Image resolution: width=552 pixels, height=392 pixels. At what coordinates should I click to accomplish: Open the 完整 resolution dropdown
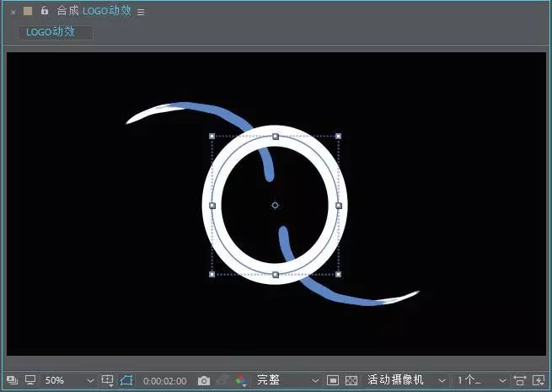click(287, 380)
